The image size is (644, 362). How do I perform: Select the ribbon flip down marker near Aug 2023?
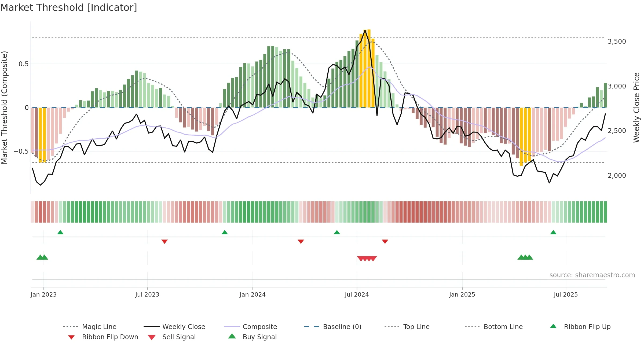click(x=164, y=242)
